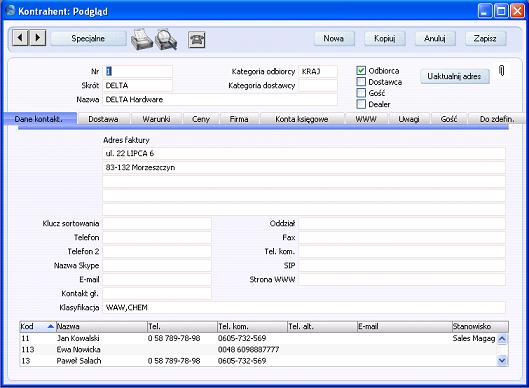Select the Ewa Nowicka contact row
The width and height of the screenshot is (529, 388).
258,350
